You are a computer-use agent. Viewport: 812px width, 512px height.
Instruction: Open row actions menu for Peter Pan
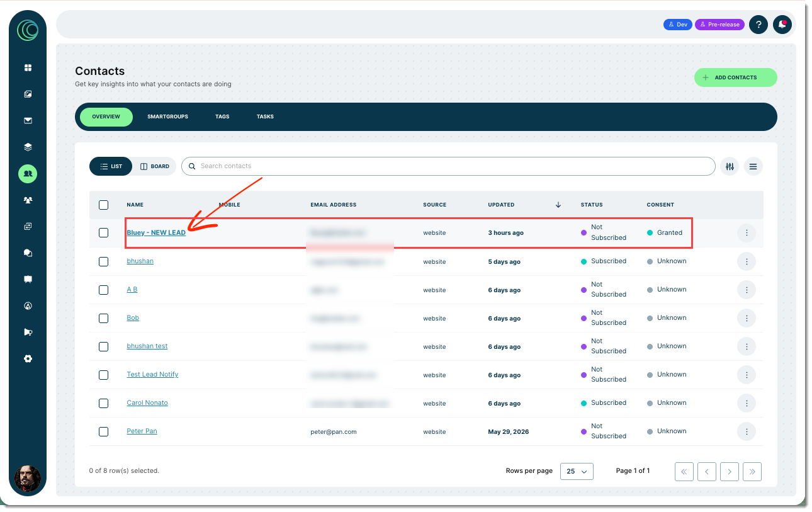click(x=747, y=431)
